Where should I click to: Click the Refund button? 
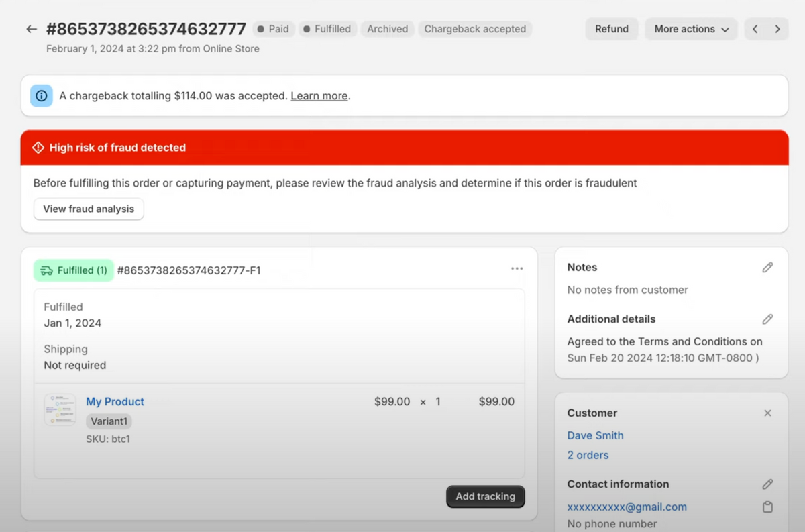611,29
